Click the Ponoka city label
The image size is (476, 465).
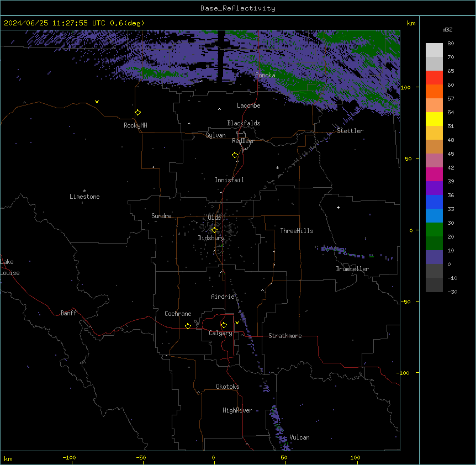265,75
